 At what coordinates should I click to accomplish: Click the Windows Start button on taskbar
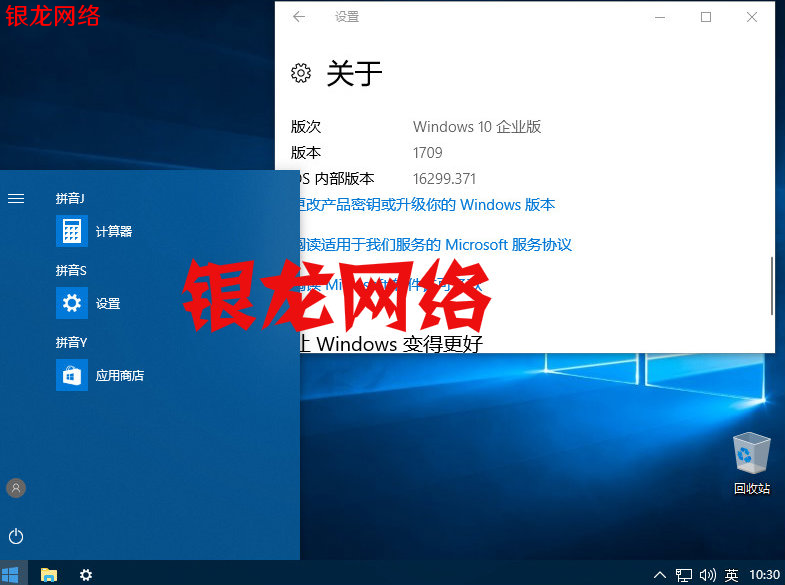click(x=11, y=574)
